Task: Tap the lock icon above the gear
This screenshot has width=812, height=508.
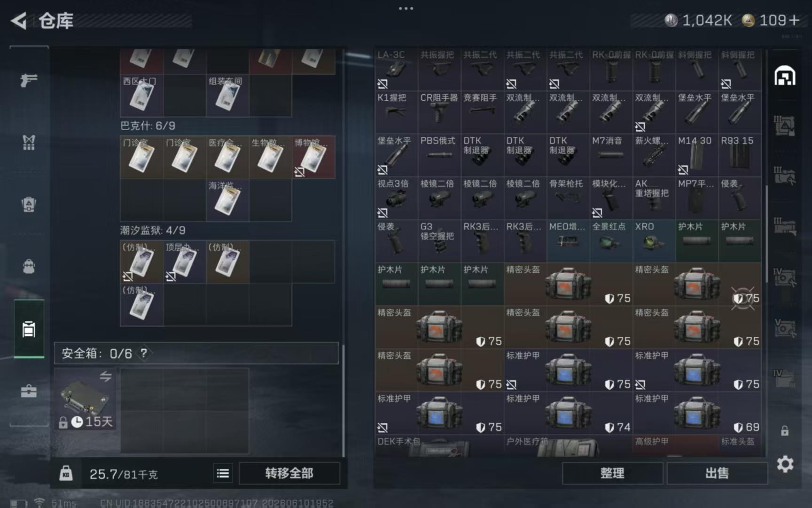Action: click(x=785, y=430)
